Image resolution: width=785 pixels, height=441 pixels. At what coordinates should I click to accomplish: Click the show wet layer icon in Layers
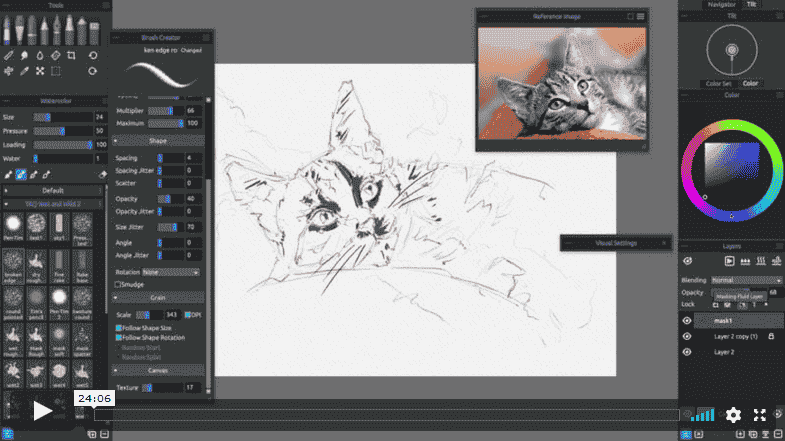(729, 261)
